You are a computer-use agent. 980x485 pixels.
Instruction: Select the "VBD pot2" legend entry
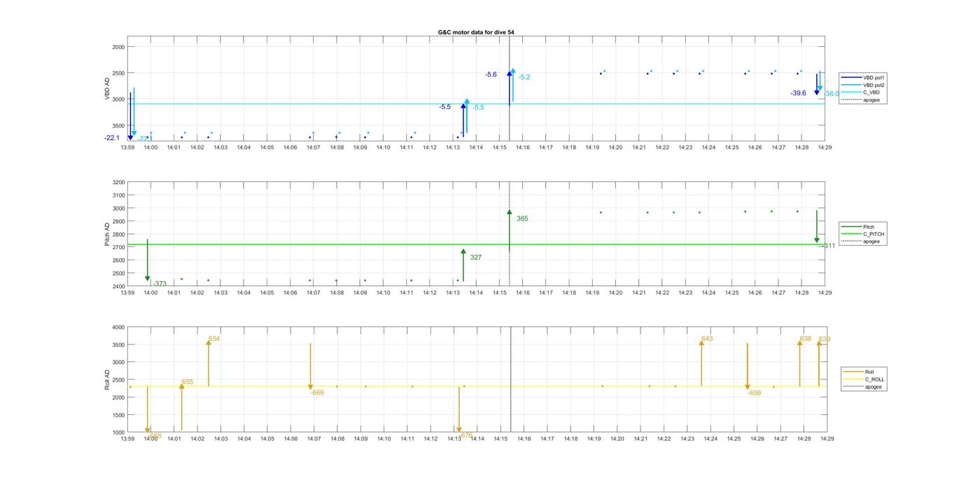click(864, 85)
